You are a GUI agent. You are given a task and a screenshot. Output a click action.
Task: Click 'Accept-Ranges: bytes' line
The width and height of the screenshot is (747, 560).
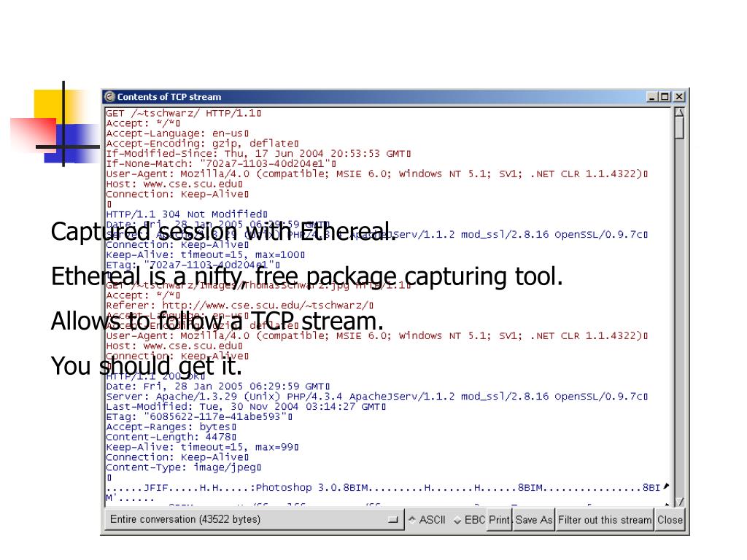171,427
